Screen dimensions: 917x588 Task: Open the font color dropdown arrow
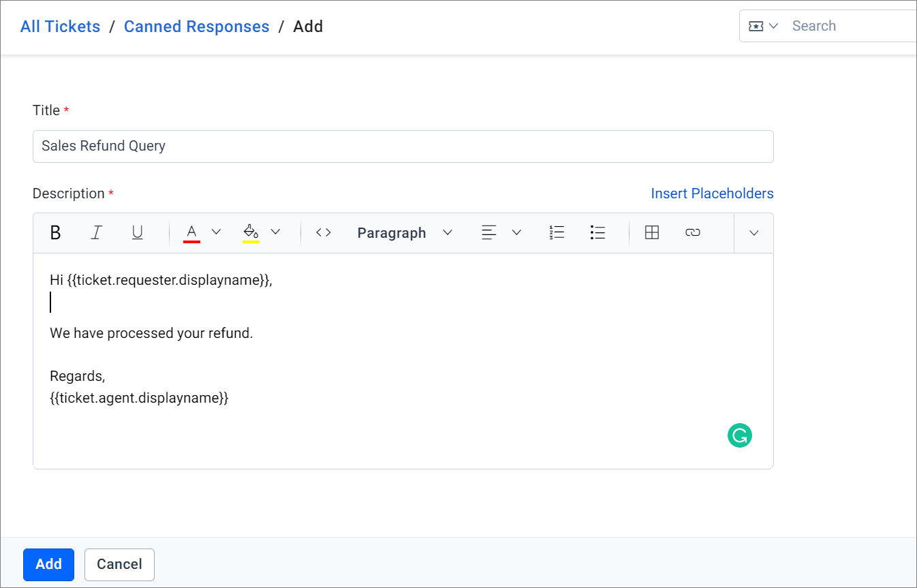216,232
